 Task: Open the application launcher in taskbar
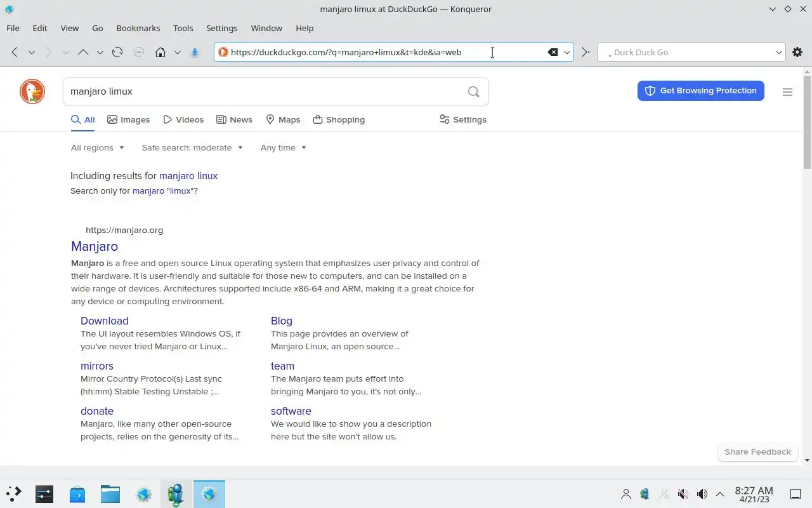tap(14, 493)
